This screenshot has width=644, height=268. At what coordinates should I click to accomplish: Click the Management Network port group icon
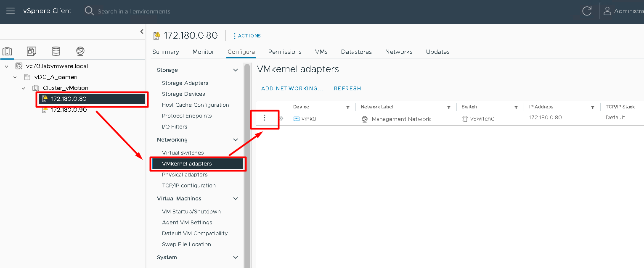[365, 119]
